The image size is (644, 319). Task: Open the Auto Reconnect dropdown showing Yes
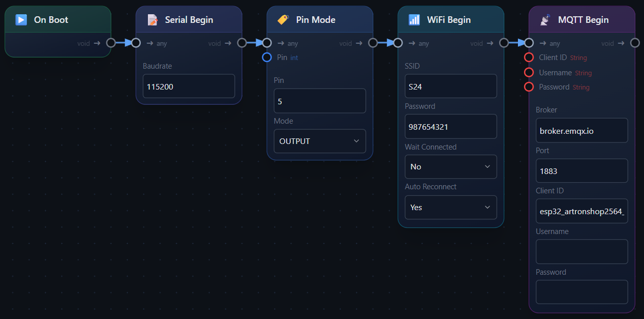pyautogui.click(x=451, y=207)
